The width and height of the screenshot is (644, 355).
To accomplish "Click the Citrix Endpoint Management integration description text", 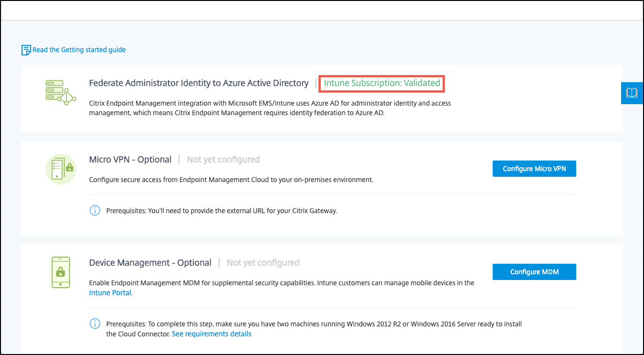I will click(x=270, y=108).
